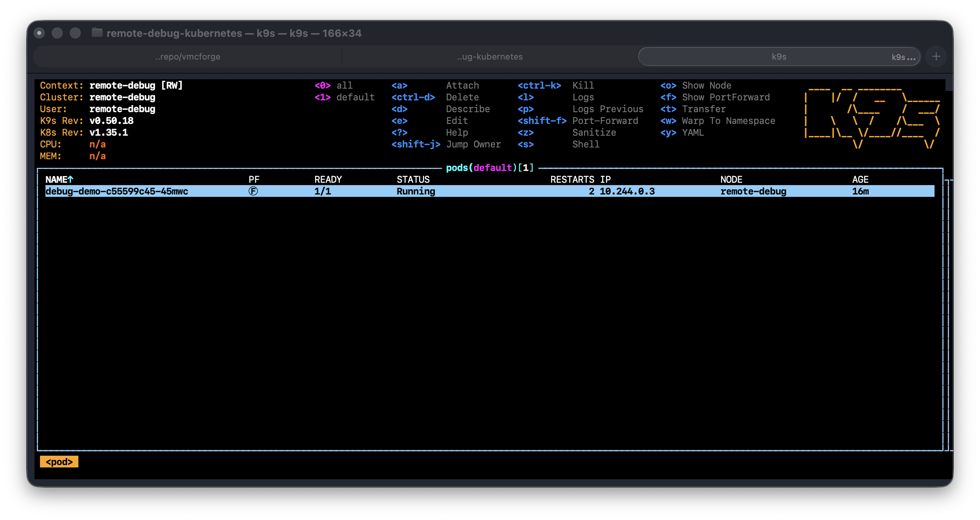Click the READY column header

[x=328, y=180]
